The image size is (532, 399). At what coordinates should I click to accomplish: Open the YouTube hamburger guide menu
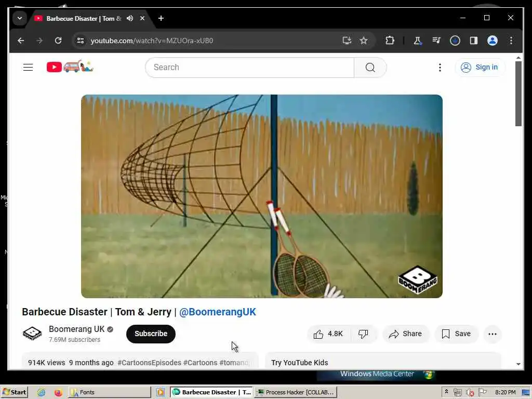click(28, 67)
